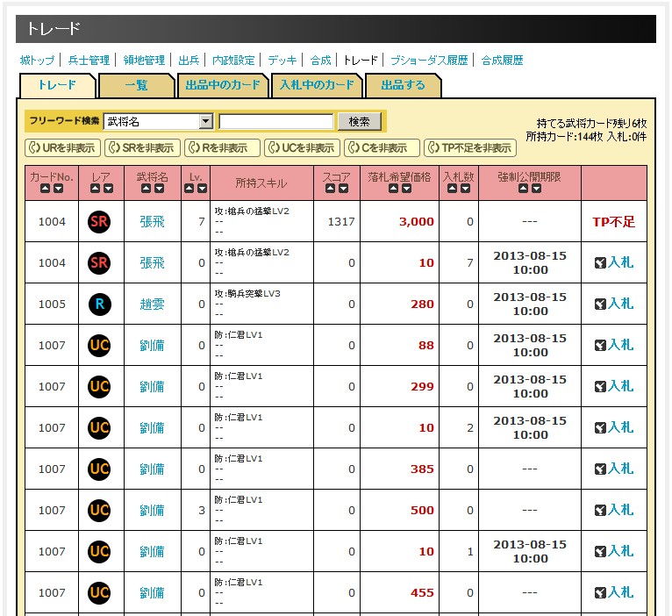Sort Lv. column descending arrow
This screenshot has width=672, height=616.
tap(203, 189)
